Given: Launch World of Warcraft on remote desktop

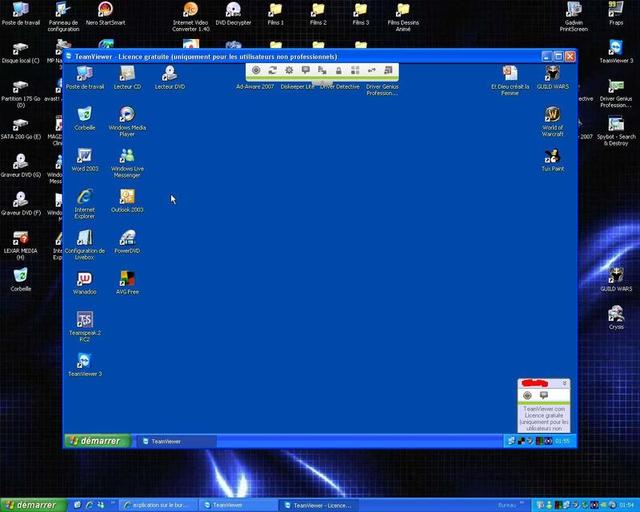Looking at the screenshot, I should pos(553,121).
